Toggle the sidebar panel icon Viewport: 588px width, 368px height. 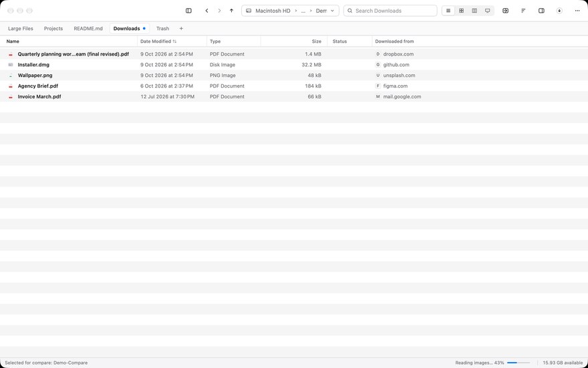pos(188,11)
